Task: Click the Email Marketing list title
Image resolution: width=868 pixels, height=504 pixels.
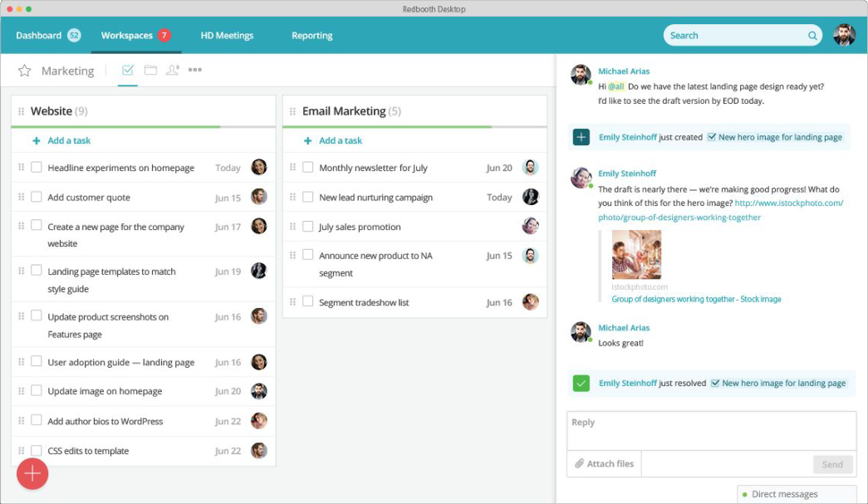Action: [x=344, y=111]
